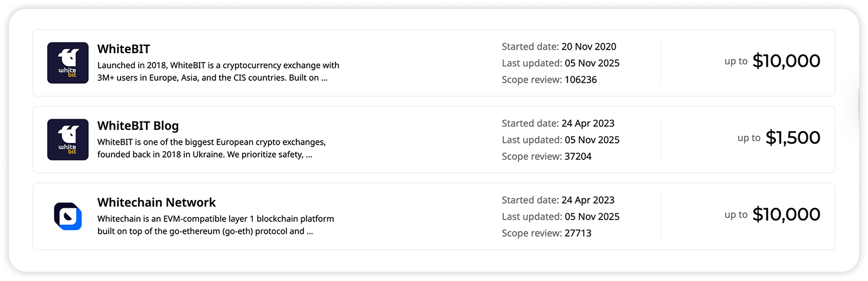Image resolution: width=868 pixels, height=281 pixels.
Task: Click Whitechain Network last updated date
Action: [x=590, y=217]
